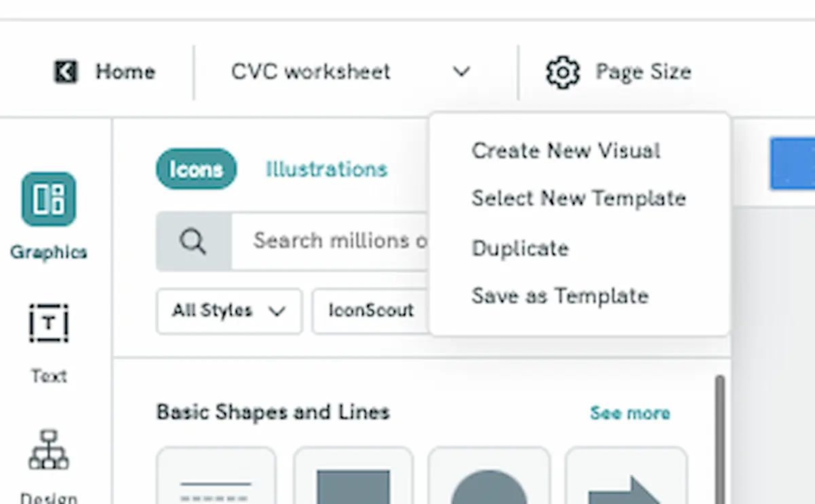The width and height of the screenshot is (815, 504).
Task: Switch to the Illustrations tab
Action: pyautogui.click(x=326, y=169)
